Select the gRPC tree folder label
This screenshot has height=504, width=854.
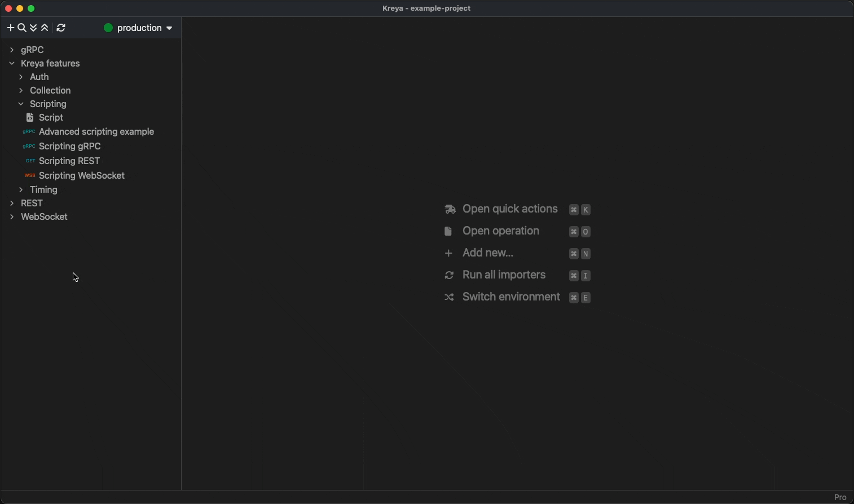[x=32, y=50]
